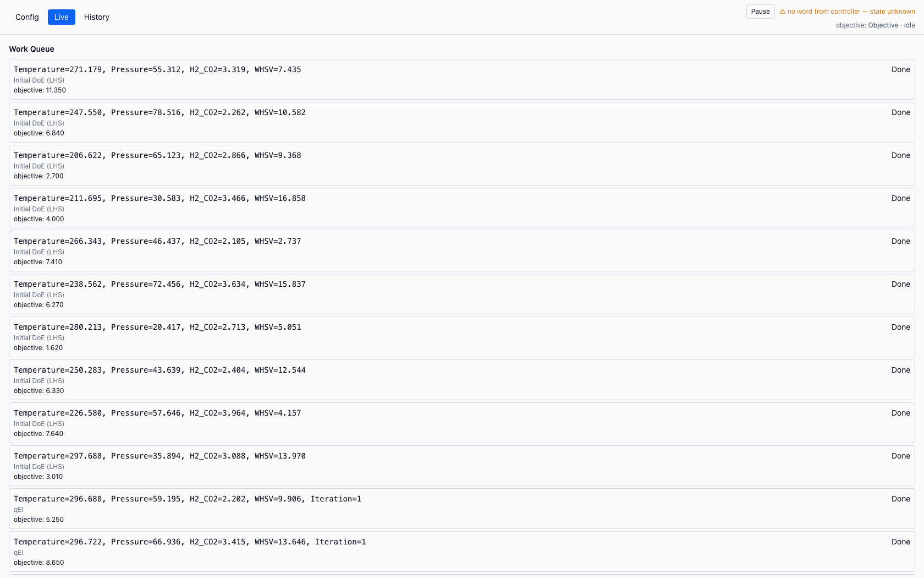The width and height of the screenshot is (924, 578).
Task: Open the Temperature=238.562 queue item
Action: point(462,294)
